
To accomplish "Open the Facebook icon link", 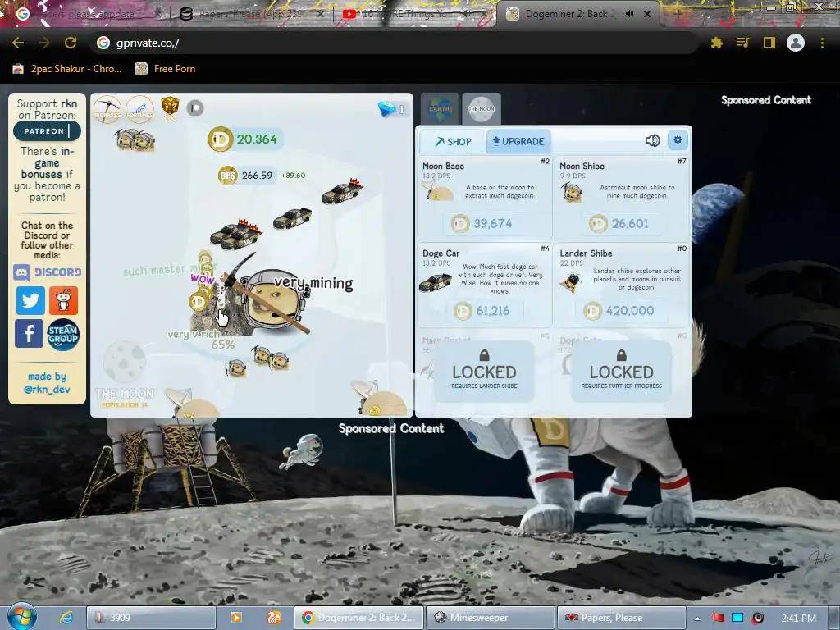I will tap(29, 333).
